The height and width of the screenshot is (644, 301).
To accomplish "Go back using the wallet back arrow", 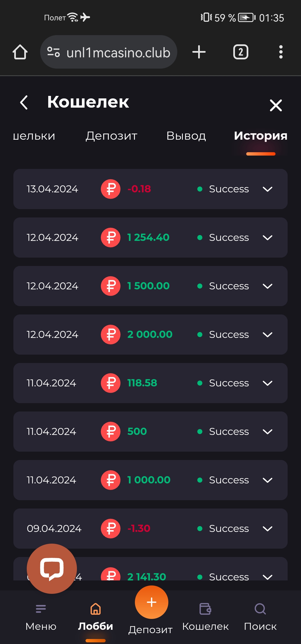I will coord(24,102).
